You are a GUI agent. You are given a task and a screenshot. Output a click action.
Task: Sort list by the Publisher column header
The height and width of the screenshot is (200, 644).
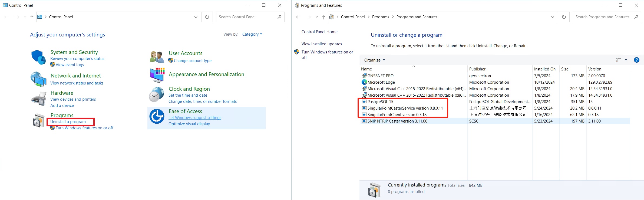click(x=477, y=69)
